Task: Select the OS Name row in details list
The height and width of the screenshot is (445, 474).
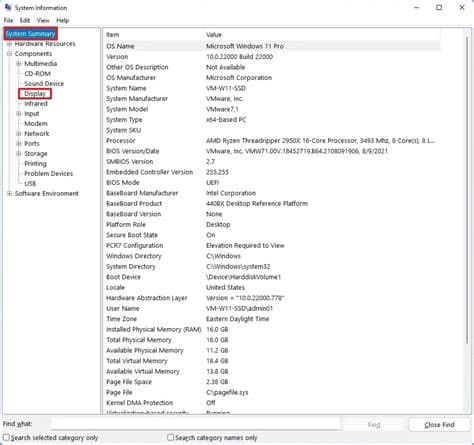Action: 272,46
